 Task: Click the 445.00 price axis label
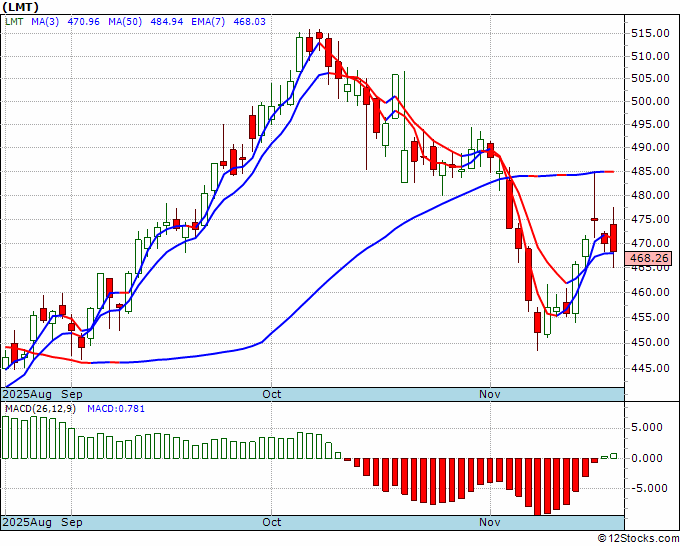pos(649,368)
